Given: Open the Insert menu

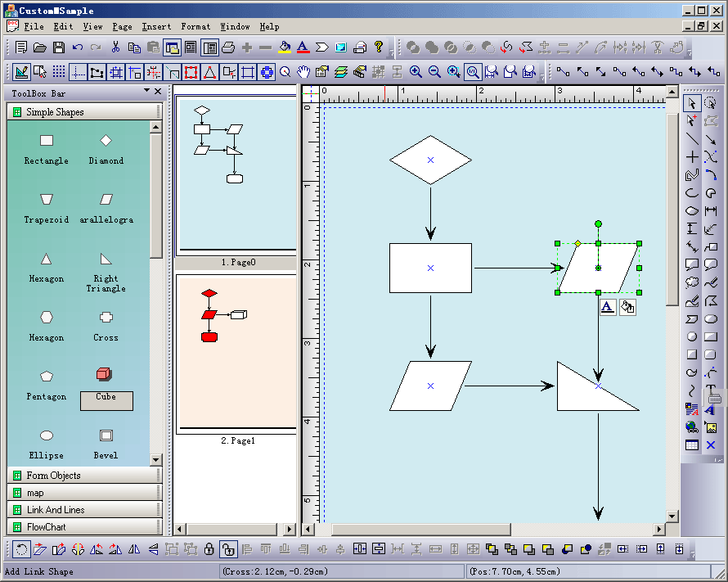Looking at the screenshot, I should (156, 27).
